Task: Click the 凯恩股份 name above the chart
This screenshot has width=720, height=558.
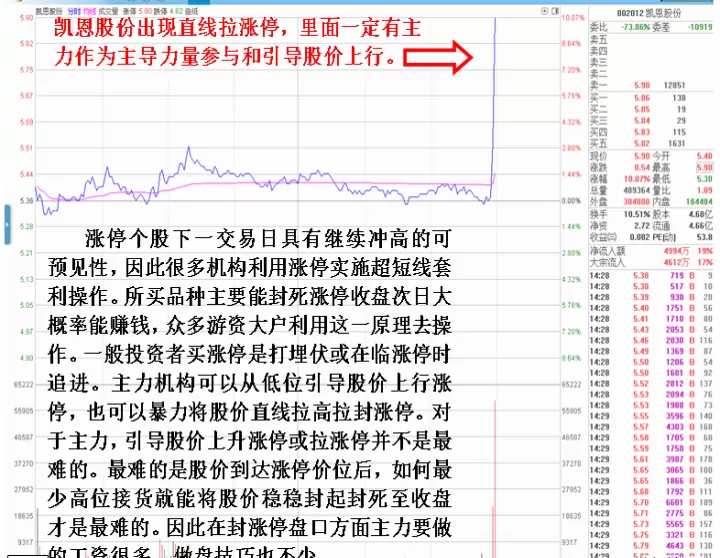Action: coord(49,11)
